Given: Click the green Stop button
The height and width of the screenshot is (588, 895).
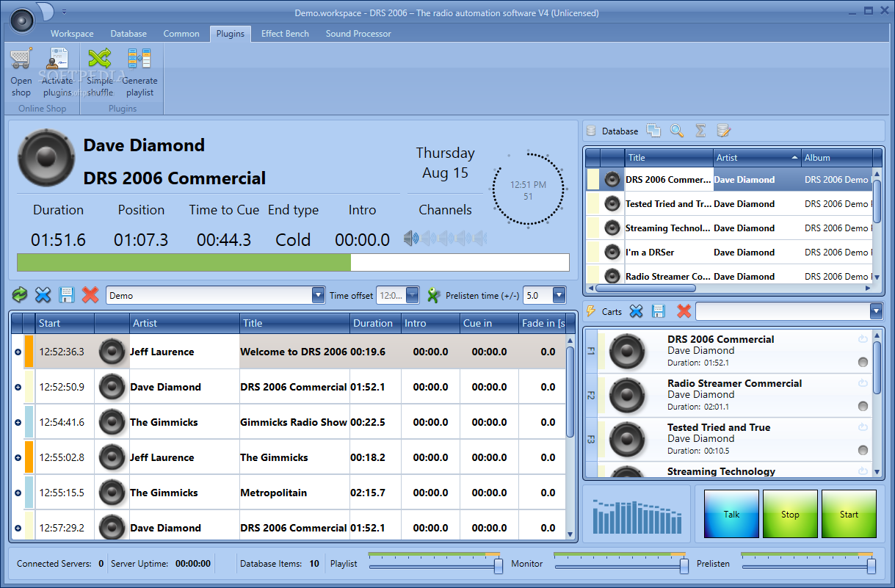Looking at the screenshot, I should click(x=790, y=514).
